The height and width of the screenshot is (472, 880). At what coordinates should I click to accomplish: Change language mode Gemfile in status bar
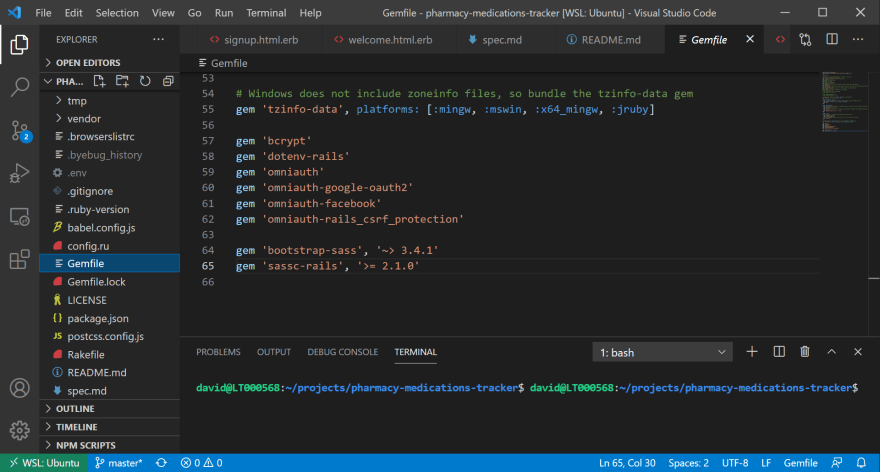800,463
